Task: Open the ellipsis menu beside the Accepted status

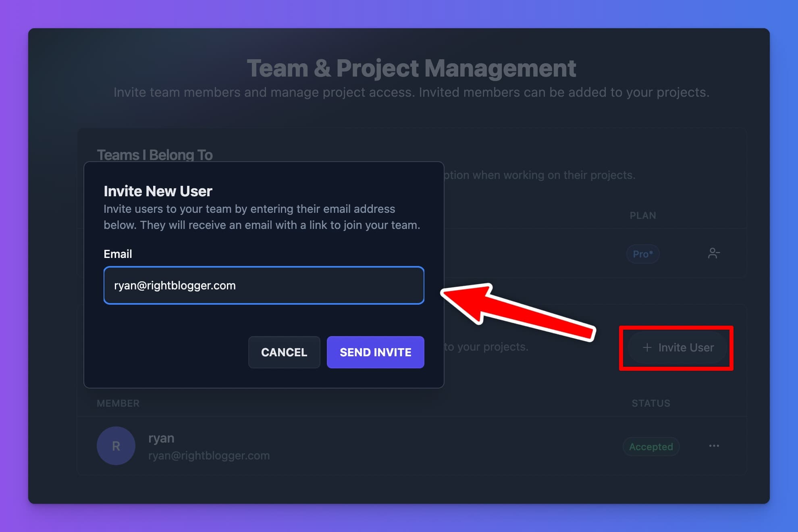Action: tap(714, 446)
